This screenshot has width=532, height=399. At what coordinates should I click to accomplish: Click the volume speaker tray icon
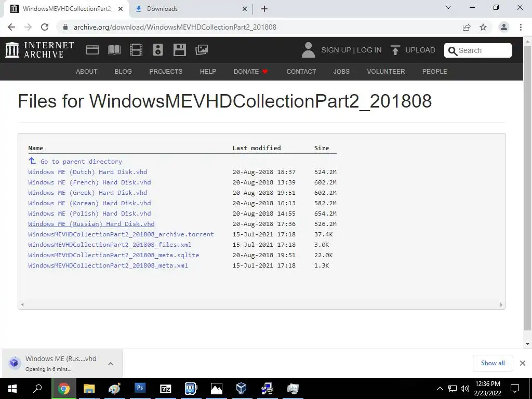[465, 389]
